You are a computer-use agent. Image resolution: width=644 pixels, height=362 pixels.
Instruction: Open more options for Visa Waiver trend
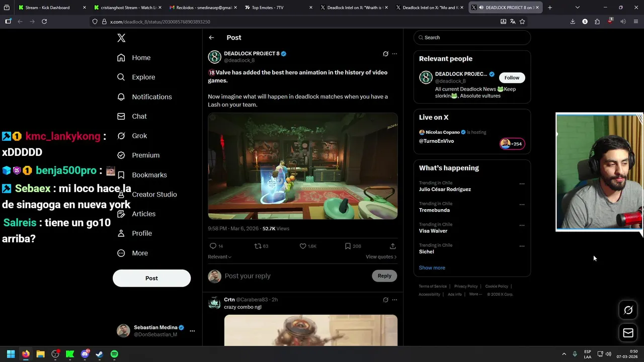[x=522, y=225]
